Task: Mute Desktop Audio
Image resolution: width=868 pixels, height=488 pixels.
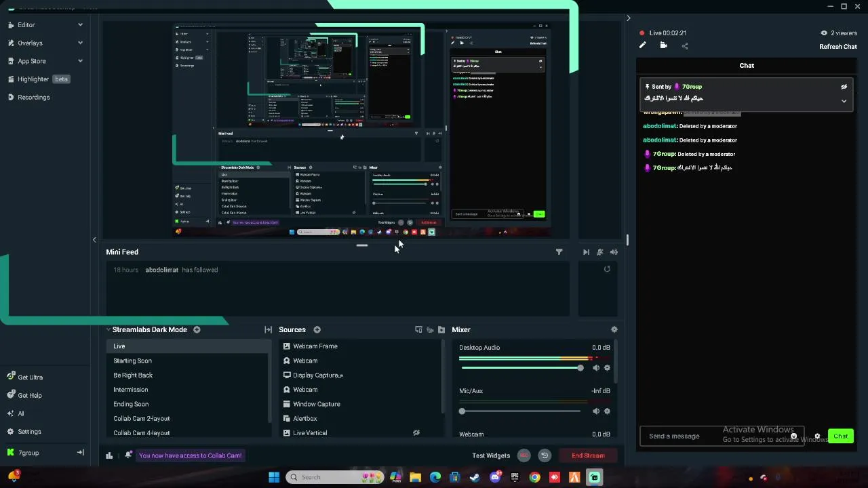Action: pyautogui.click(x=596, y=368)
